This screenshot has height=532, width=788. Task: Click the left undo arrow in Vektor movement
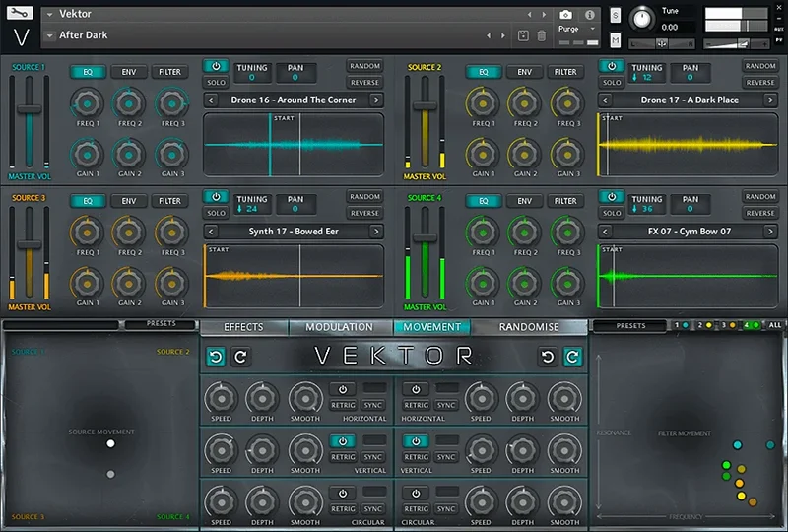[x=216, y=357]
